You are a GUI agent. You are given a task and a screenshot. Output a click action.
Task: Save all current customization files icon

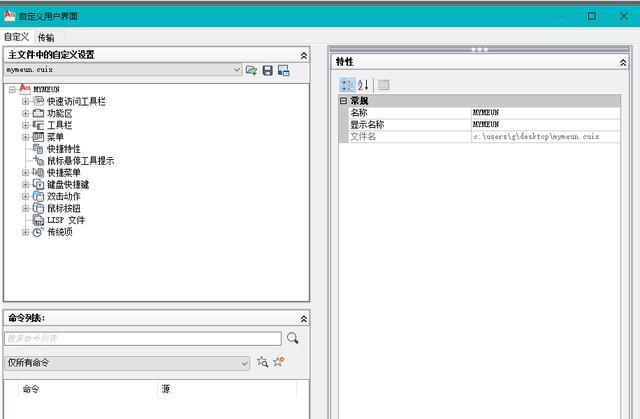pos(267,71)
